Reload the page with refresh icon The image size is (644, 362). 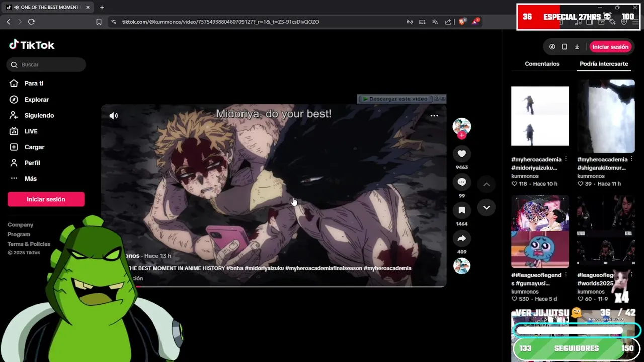coord(31,22)
